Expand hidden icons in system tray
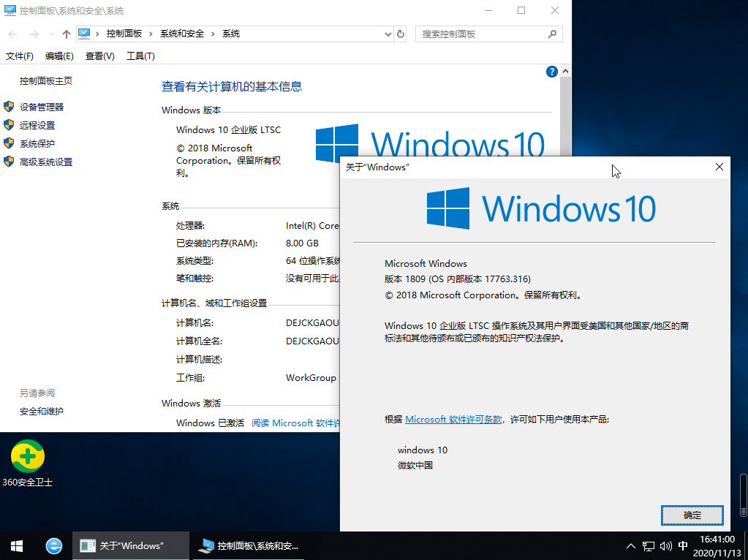 [x=630, y=545]
